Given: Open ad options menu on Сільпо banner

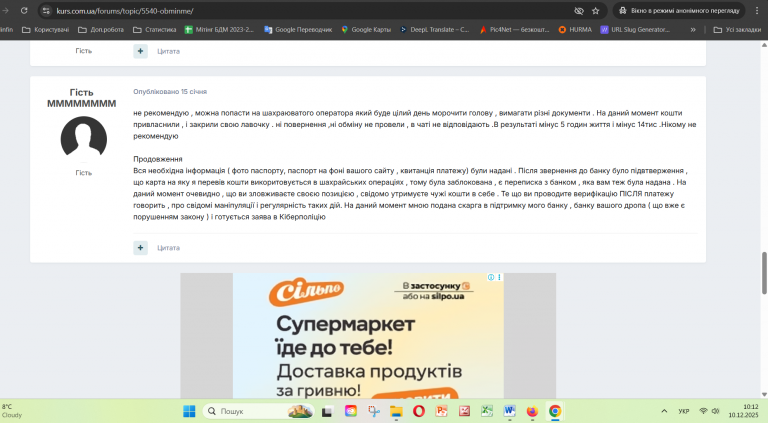Looking at the screenshot, I should pyautogui.click(x=499, y=277).
